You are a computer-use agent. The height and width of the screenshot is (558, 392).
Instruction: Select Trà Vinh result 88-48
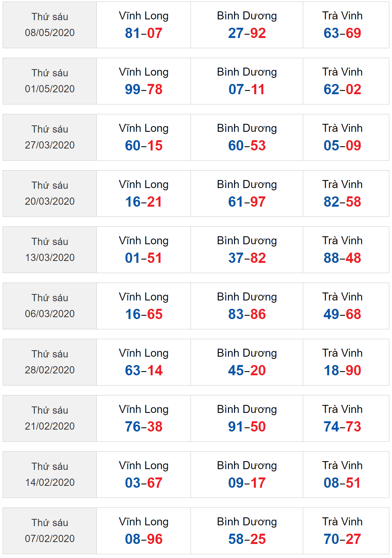point(342,258)
